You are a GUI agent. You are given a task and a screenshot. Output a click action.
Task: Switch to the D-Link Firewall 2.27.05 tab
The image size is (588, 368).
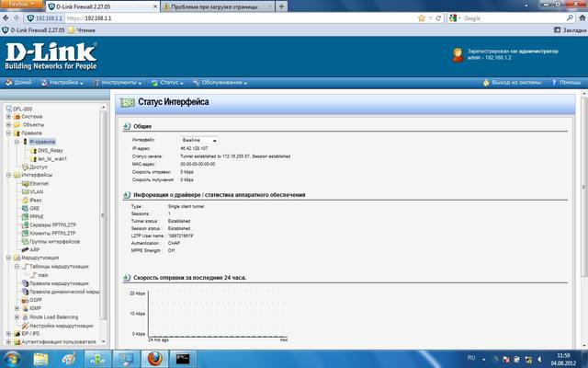click(103, 6)
